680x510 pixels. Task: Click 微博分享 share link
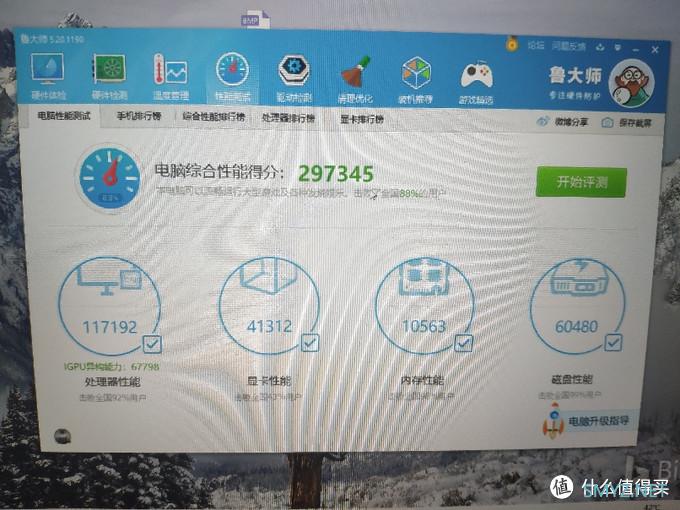click(571, 122)
